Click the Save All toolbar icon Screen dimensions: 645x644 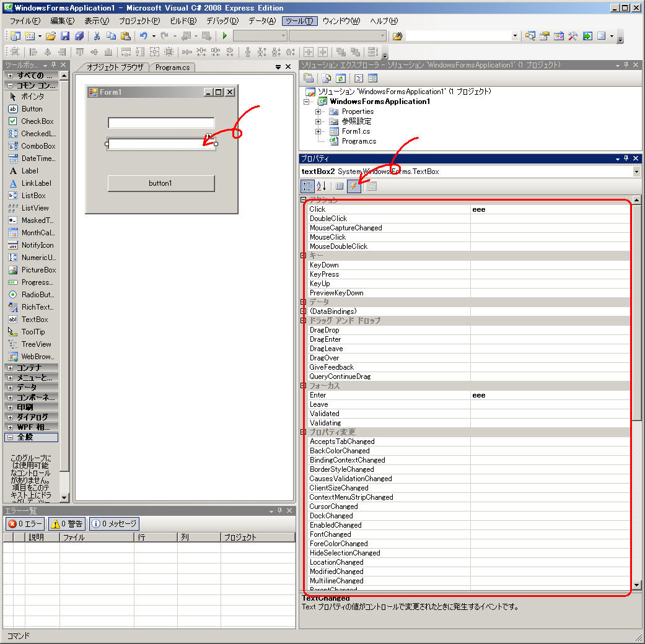coord(79,36)
